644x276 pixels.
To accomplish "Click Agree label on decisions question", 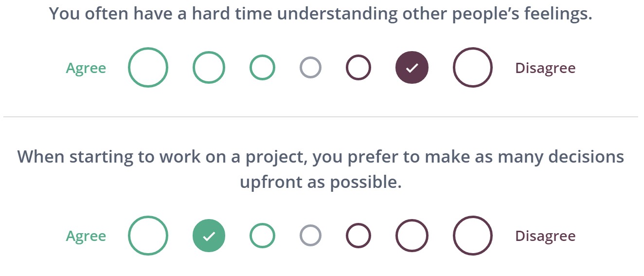I will (86, 236).
